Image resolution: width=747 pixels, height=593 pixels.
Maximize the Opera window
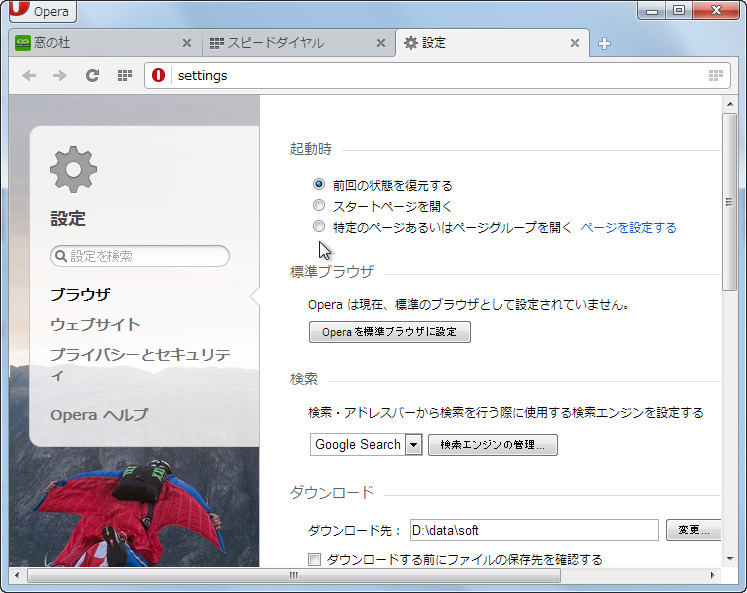[679, 10]
